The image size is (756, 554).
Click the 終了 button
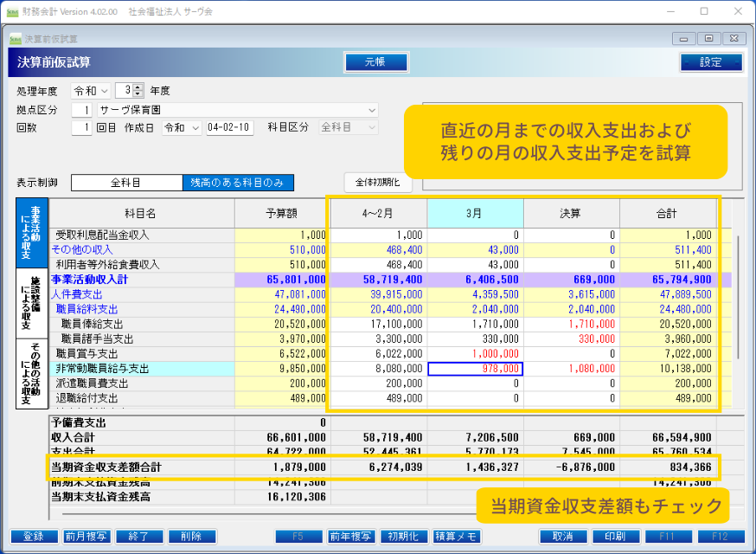click(x=140, y=537)
